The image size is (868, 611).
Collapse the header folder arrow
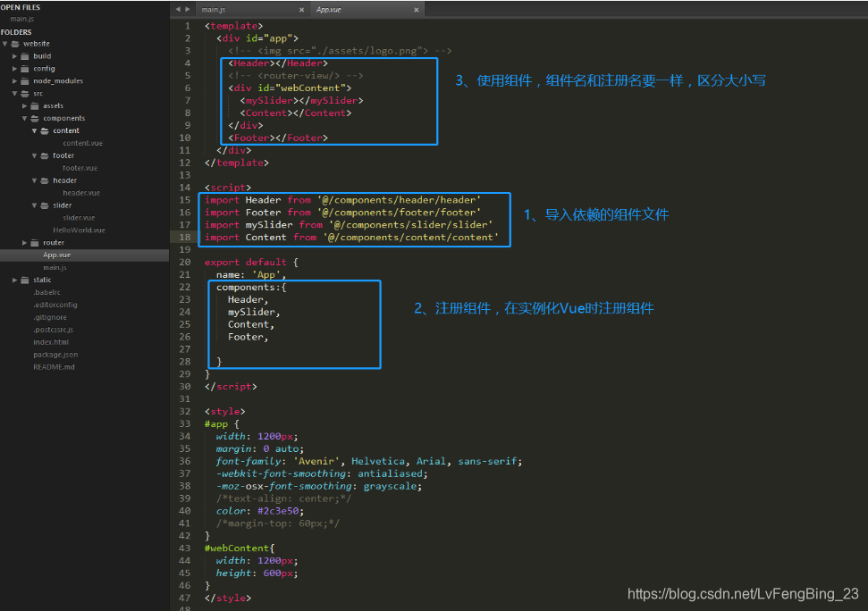coord(34,180)
